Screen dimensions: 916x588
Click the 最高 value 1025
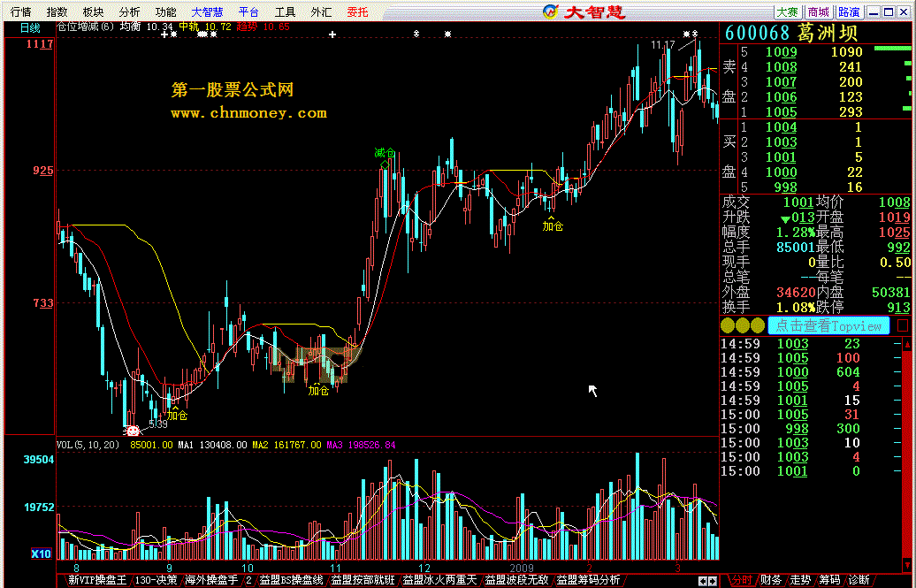(895, 232)
